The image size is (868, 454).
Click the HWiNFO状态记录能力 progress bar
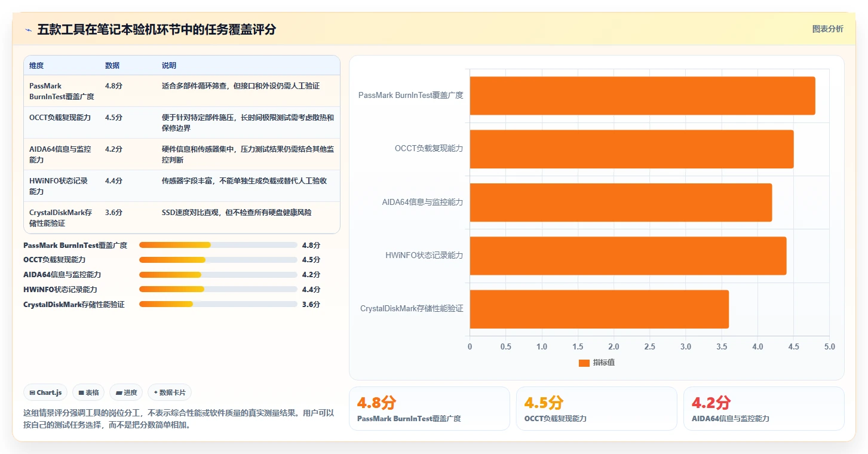(x=218, y=289)
